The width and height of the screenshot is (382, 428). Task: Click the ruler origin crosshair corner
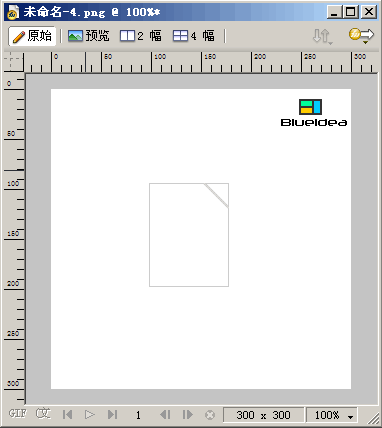click(x=14, y=62)
